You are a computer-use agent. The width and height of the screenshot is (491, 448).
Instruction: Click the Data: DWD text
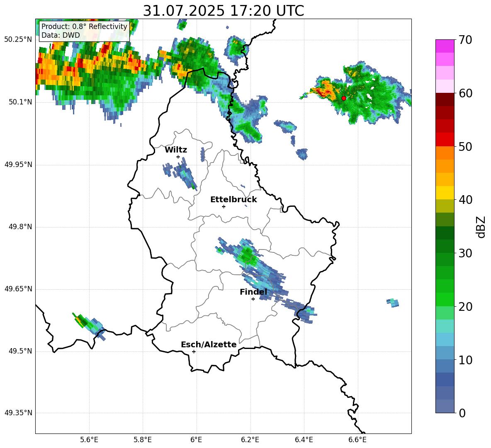coord(61,35)
